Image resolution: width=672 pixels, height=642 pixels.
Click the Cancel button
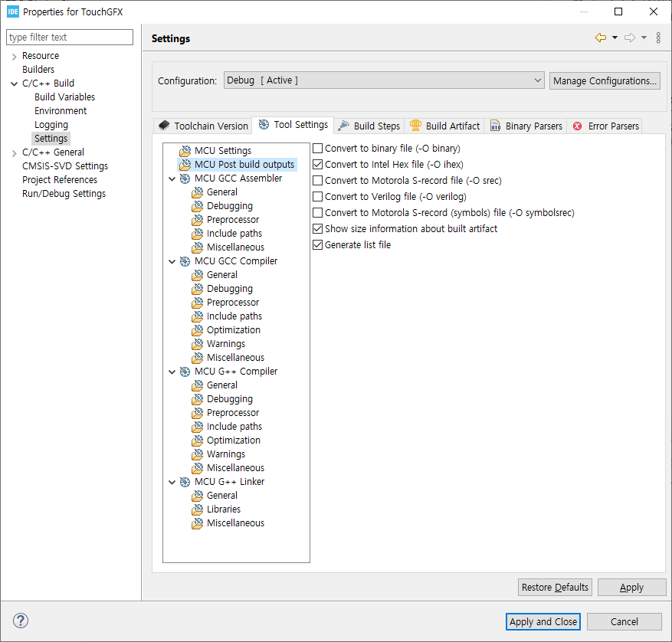624,621
